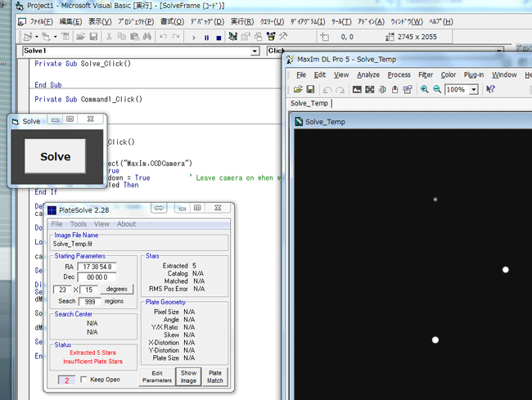
Task: Open Form Layout Window icon in Visual Basic
Action: pyautogui.click(x=258, y=37)
